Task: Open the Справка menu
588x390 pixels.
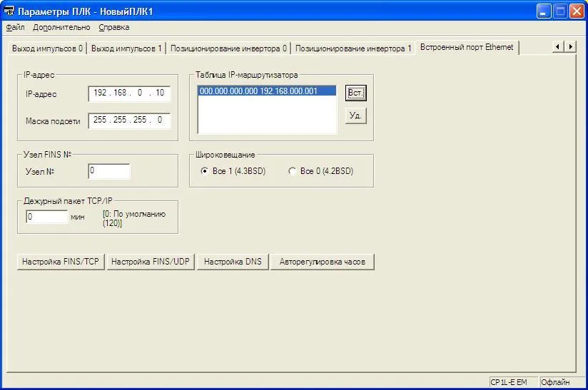Action: click(114, 27)
